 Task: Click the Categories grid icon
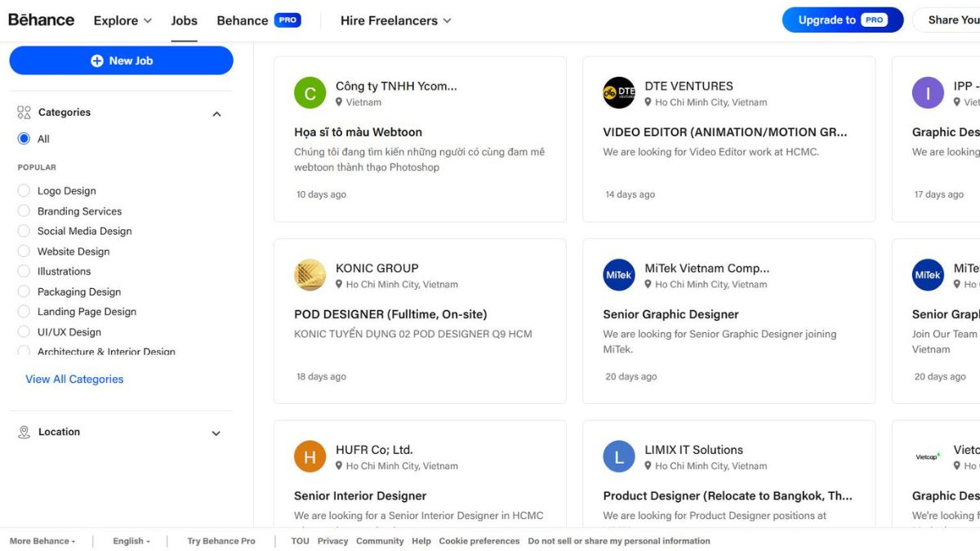pyautogui.click(x=24, y=113)
